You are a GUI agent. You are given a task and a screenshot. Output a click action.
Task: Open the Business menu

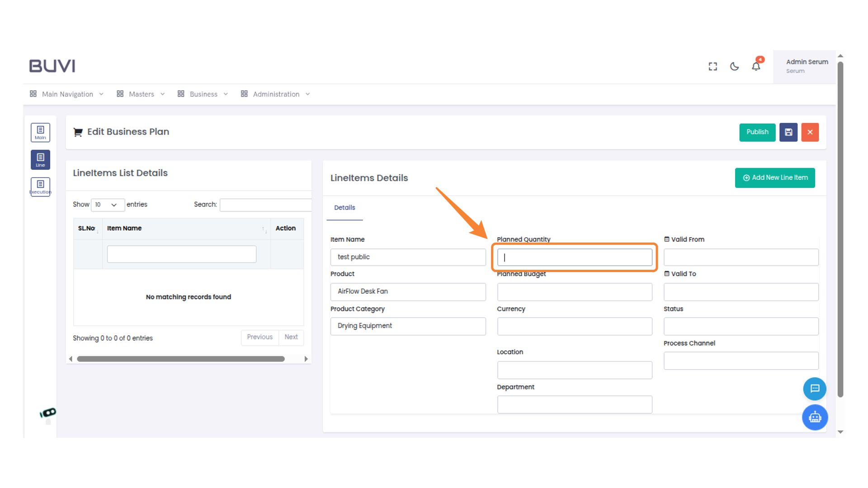point(203,94)
